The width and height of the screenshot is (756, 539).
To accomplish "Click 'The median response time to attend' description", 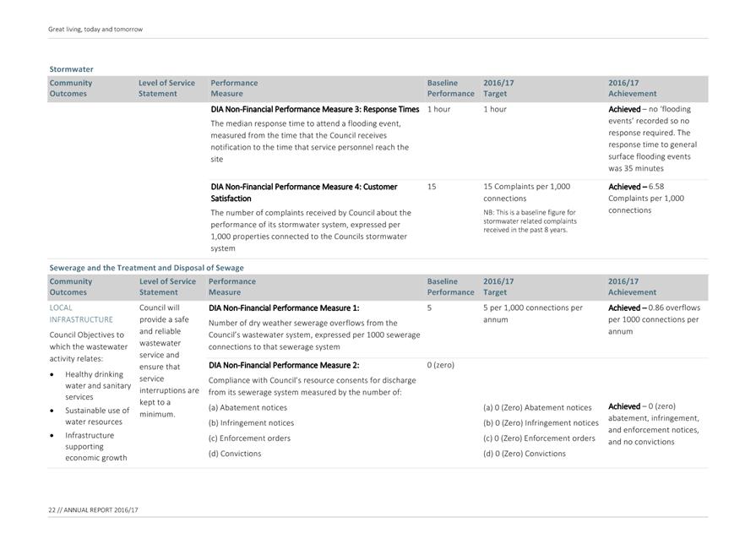I will 309,142.
